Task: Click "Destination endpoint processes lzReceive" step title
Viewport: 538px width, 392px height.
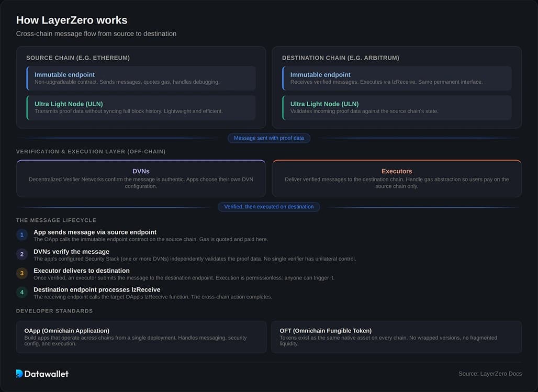Action: [97, 289]
